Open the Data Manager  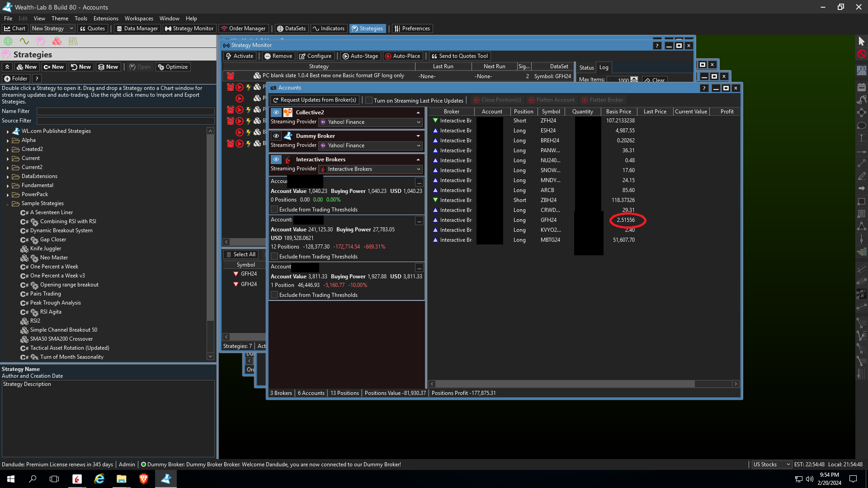[x=137, y=28]
